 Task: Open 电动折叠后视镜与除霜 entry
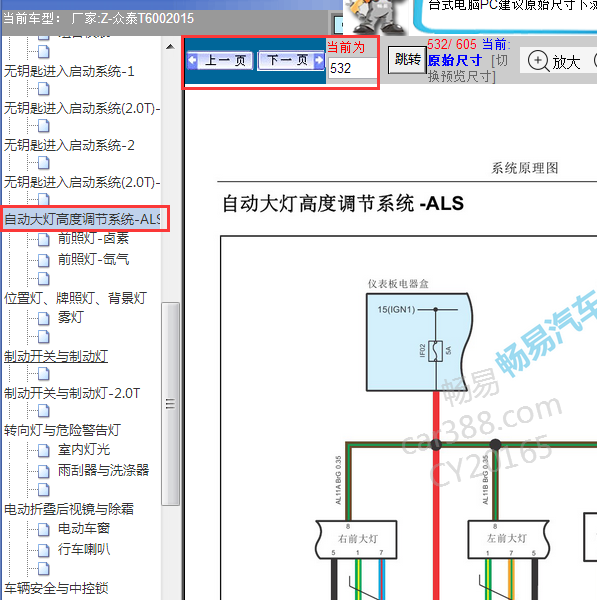69,509
